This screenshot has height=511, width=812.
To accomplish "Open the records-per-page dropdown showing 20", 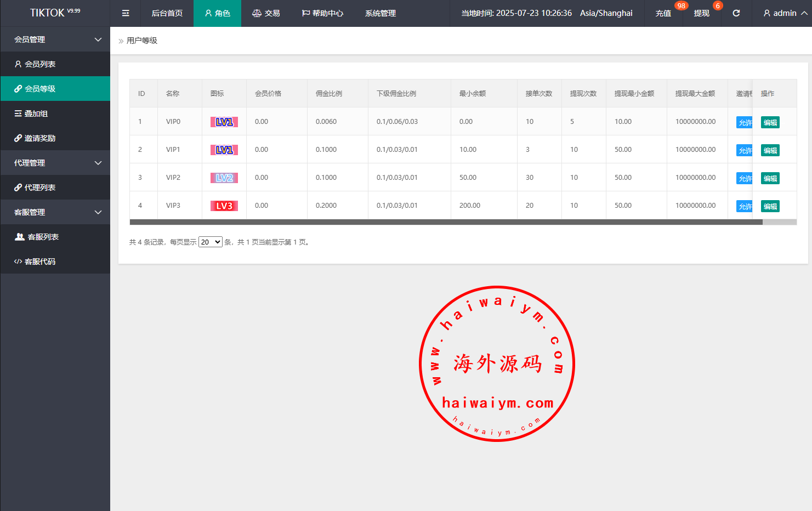I will pyautogui.click(x=210, y=242).
